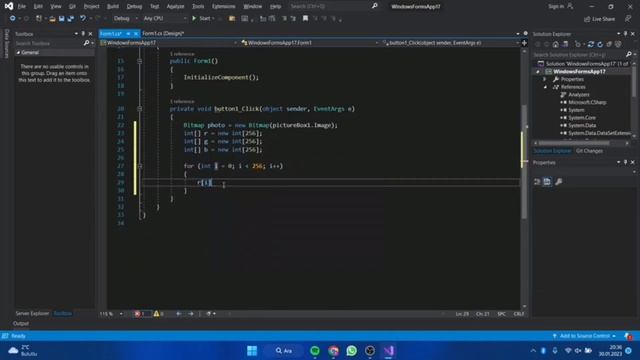Click the Add to Source Control button
This screenshot has height=360, width=640.
pos(584,336)
